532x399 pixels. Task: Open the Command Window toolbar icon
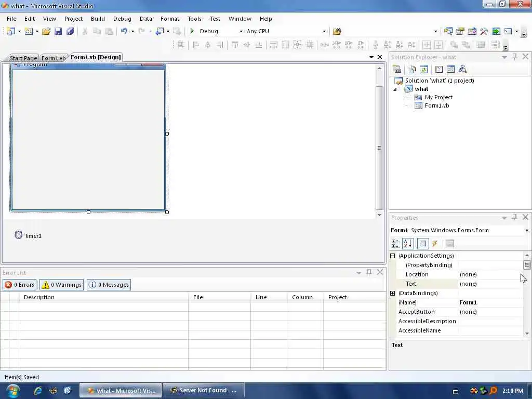point(508,31)
